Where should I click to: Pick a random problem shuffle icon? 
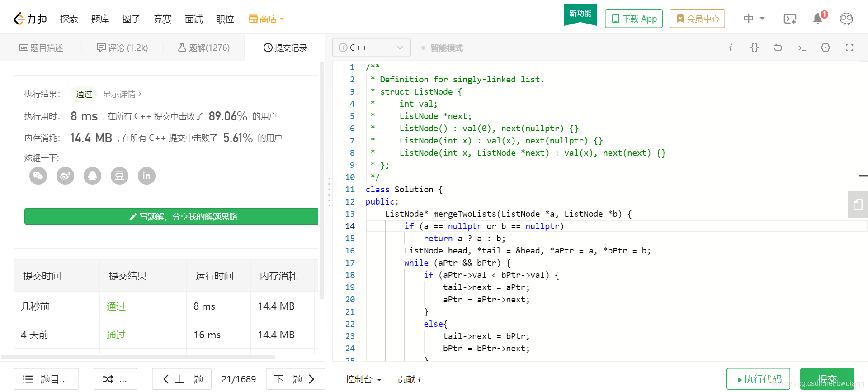tap(115, 379)
